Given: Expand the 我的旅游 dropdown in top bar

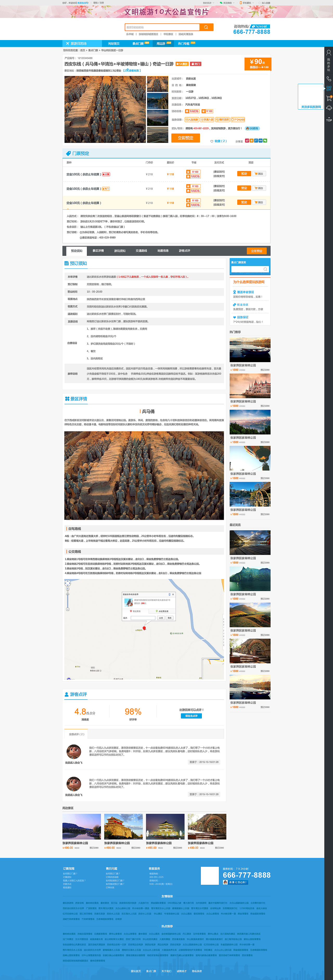Looking at the screenshot, I should click(209, 3).
